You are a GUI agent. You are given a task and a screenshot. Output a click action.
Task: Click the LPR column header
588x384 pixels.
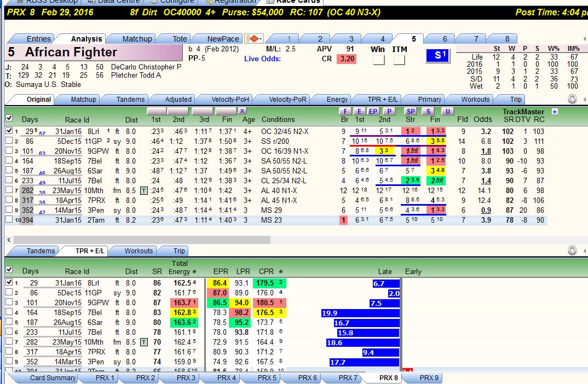[x=243, y=271]
